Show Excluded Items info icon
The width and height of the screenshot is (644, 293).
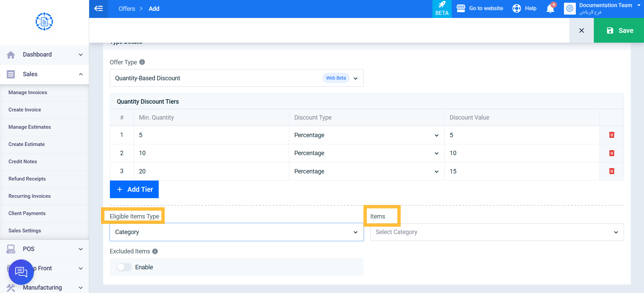(x=155, y=251)
